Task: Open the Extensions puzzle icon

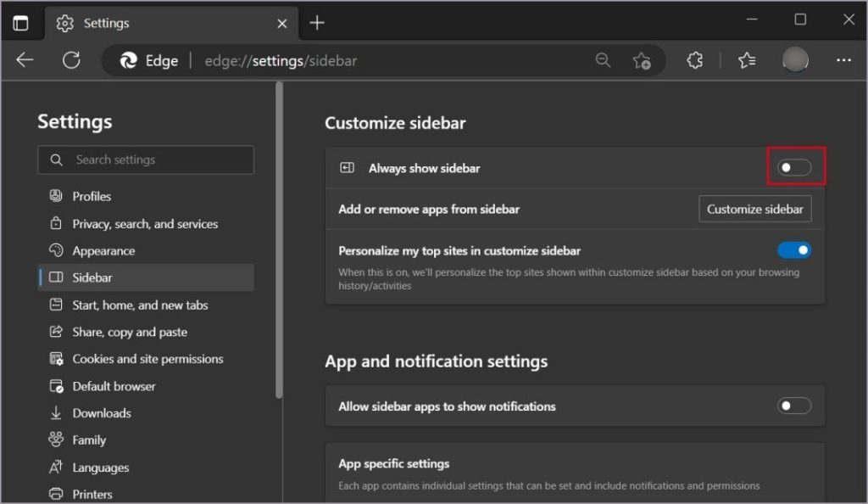Action: (695, 59)
